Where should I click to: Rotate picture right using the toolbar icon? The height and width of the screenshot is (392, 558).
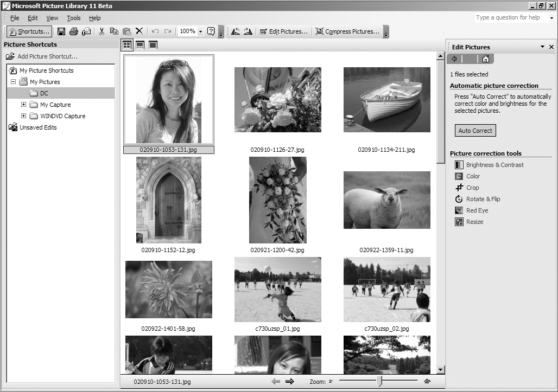click(x=248, y=31)
